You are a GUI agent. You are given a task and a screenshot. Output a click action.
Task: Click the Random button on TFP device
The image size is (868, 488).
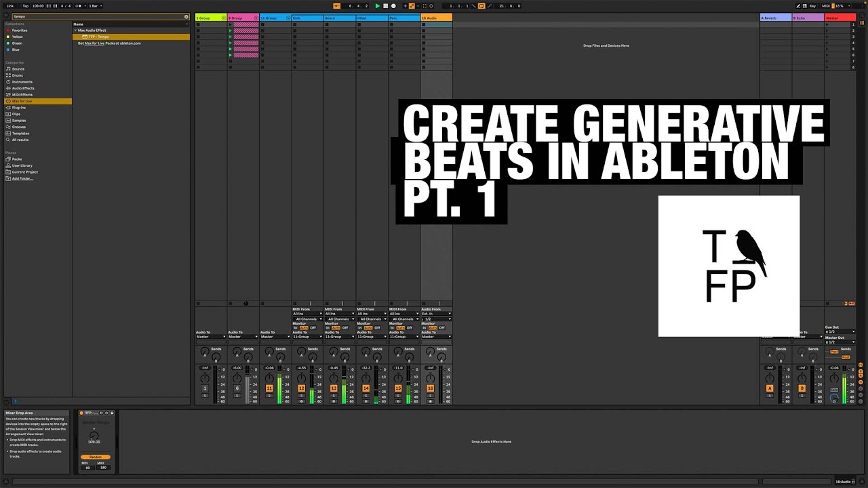(x=96, y=457)
